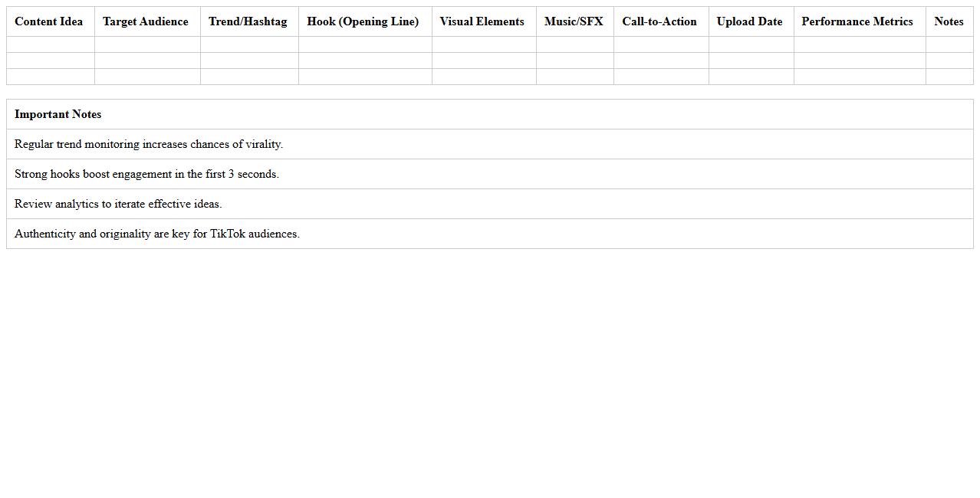Click the Content Idea column header

click(x=49, y=21)
